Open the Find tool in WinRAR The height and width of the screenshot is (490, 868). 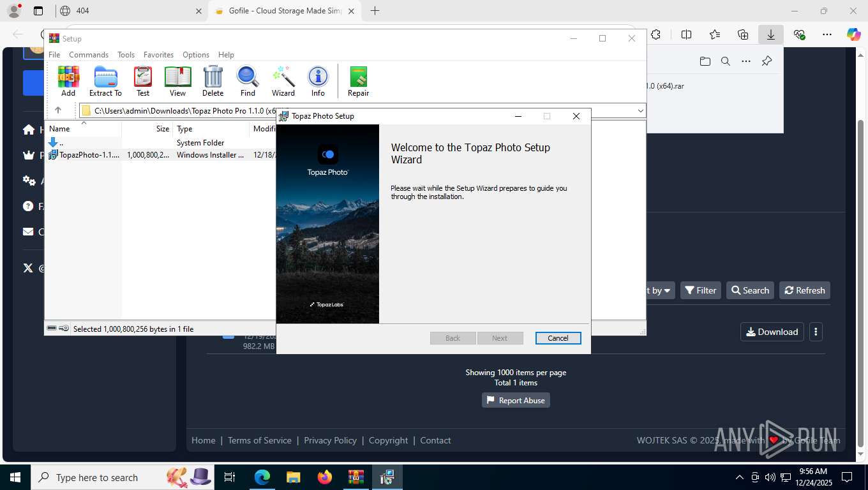[x=248, y=81]
